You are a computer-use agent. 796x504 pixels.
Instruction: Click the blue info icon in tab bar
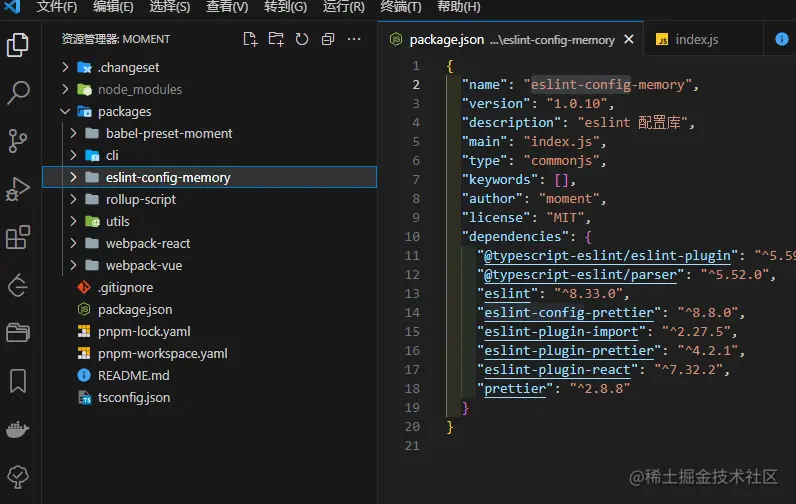[782, 39]
